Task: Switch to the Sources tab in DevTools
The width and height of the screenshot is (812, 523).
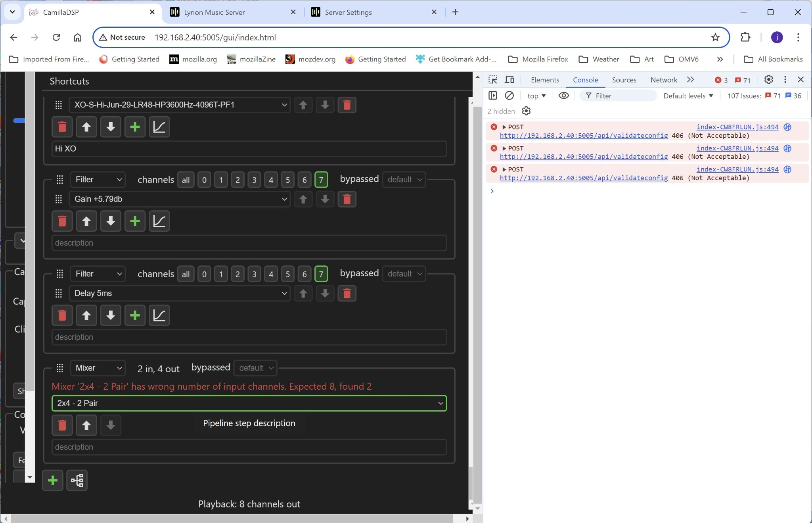Action: [x=624, y=80]
